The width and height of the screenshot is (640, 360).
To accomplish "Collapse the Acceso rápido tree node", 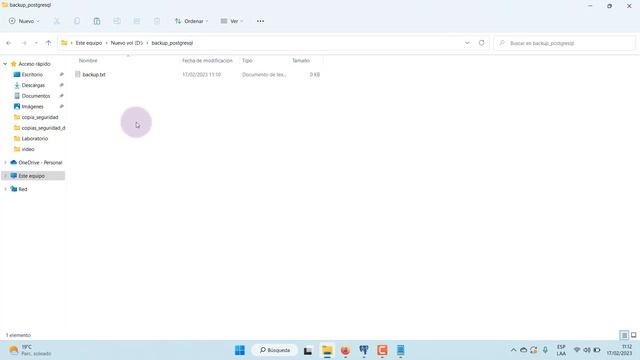I will [5, 64].
